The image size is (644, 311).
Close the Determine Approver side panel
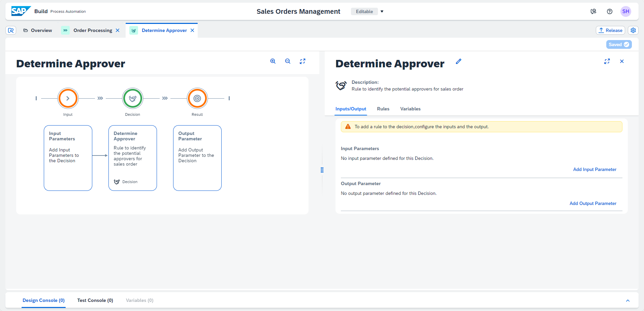pyautogui.click(x=622, y=61)
